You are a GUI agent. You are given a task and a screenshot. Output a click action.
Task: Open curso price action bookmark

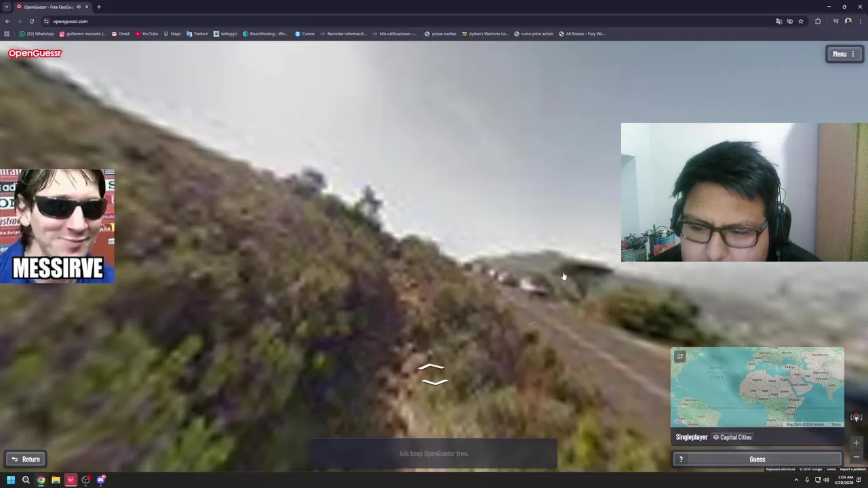[534, 34]
